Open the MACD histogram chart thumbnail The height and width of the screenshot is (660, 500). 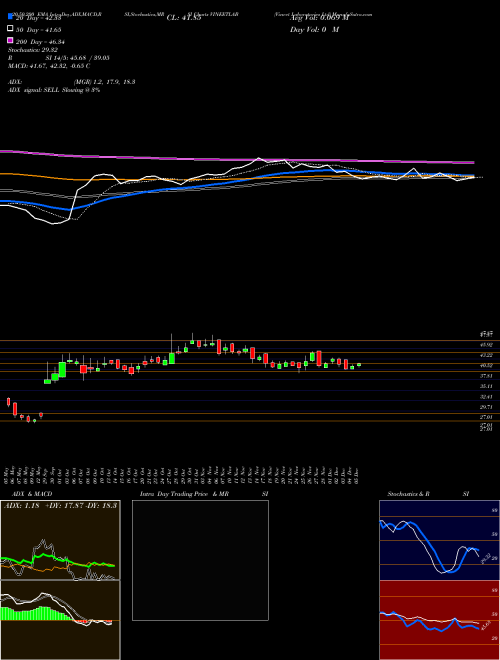60,620
